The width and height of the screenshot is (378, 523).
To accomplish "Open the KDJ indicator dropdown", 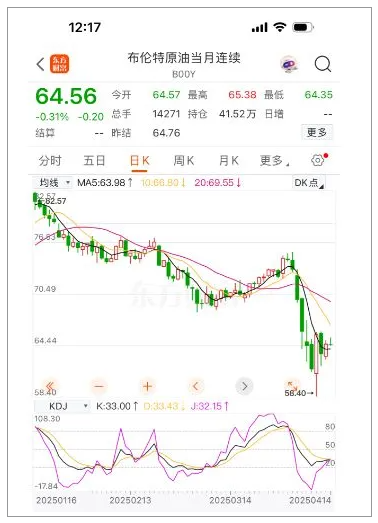I will pyautogui.click(x=63, y=406).
